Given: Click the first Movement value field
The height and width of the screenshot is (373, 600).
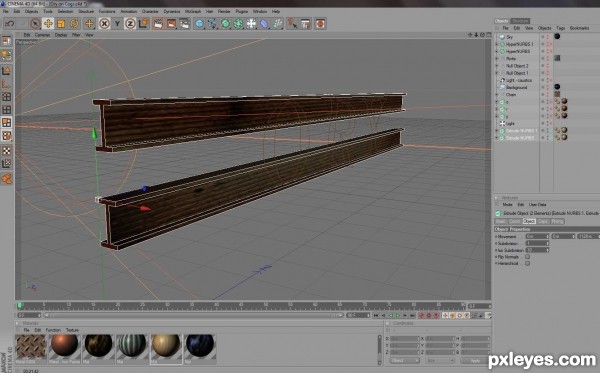Looking at the screenshot, I should tap(537, 236).
